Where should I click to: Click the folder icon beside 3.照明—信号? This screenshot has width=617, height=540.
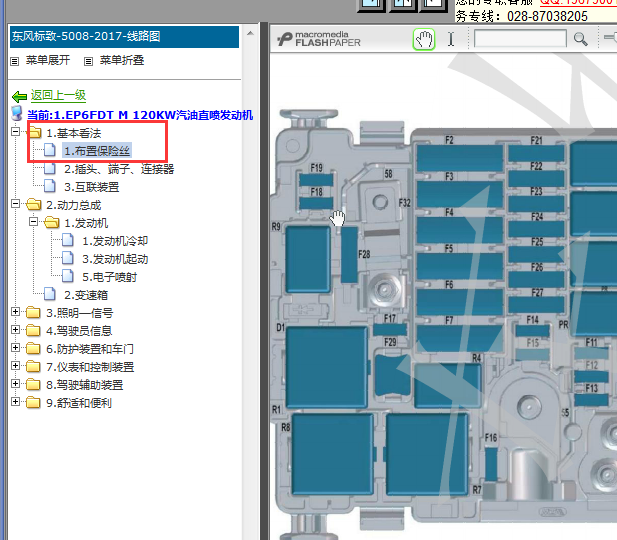click(x=33, y=313)
